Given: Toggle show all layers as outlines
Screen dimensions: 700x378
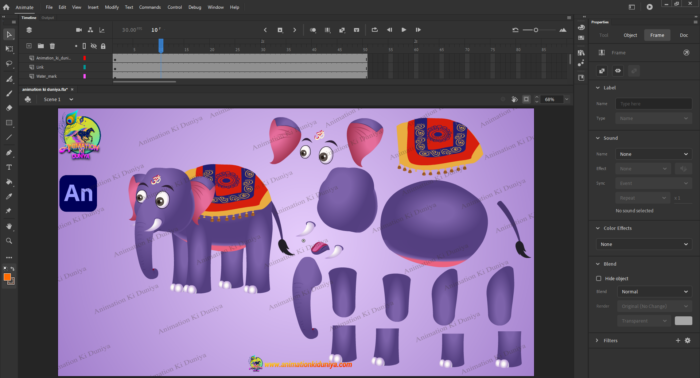Looking at the screenshot, I should (84, 46).
